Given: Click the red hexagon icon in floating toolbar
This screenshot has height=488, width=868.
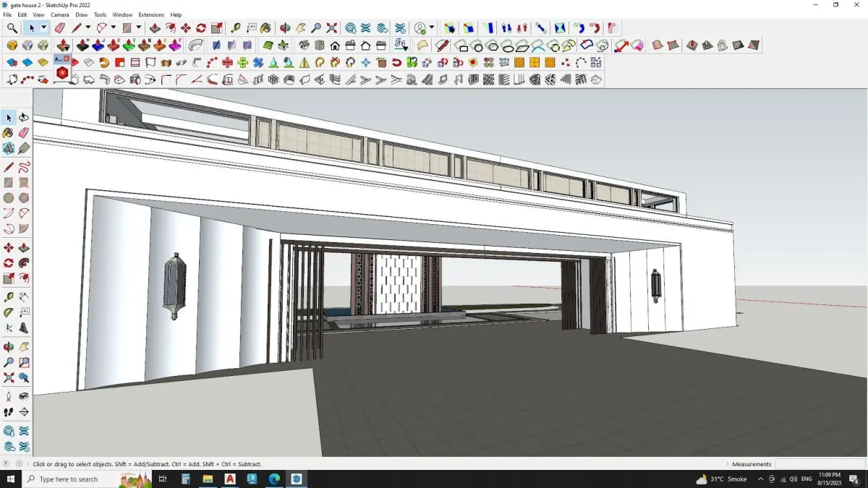Looking at the screenshot, I should tap(62, 73).
